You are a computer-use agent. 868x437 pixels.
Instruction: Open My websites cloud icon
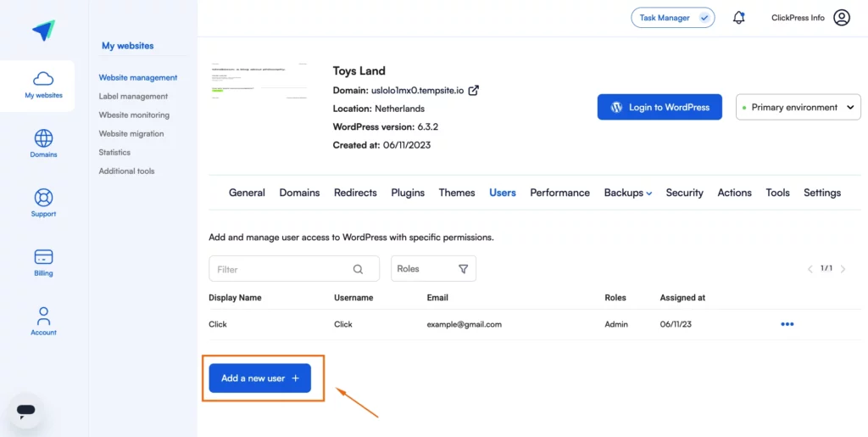pos(44,78)
